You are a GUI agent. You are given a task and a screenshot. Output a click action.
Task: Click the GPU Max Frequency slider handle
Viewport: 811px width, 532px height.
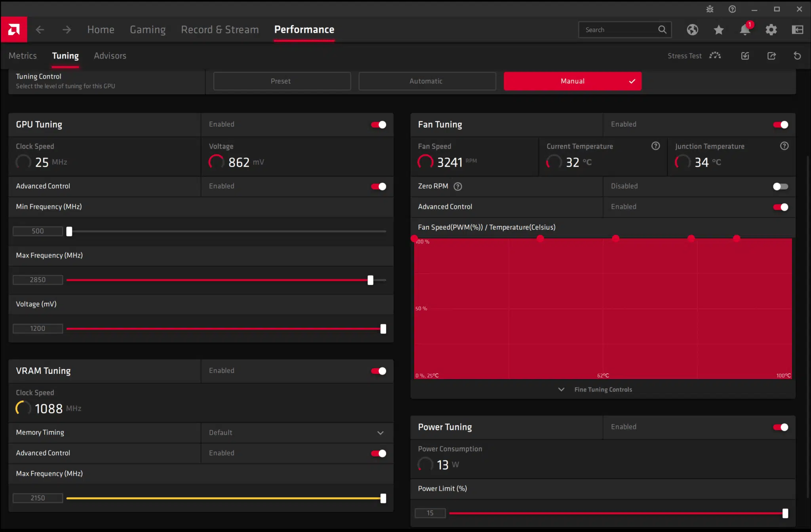370,280
